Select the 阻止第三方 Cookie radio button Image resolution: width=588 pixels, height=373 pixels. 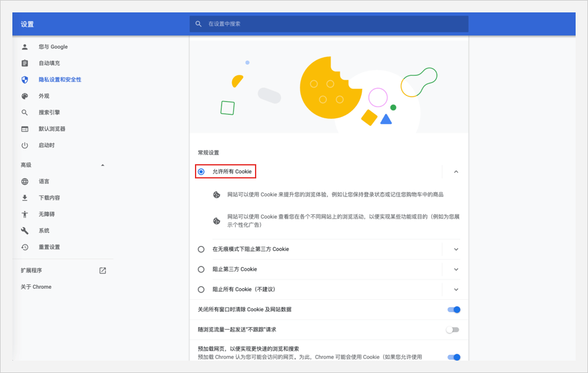201,270
